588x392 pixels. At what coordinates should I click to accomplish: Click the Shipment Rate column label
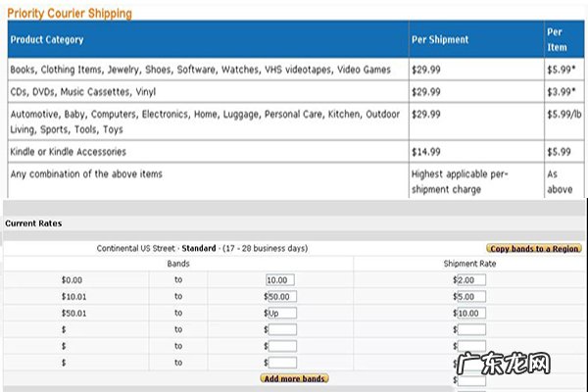click(469, 264)
